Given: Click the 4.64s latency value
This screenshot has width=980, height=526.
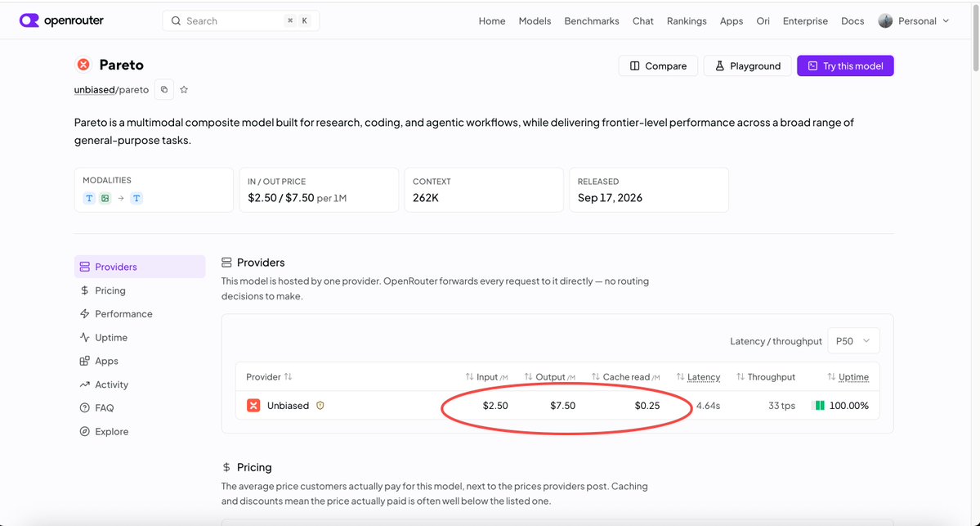Looking at the screenshot, I should (x=708, y=405).
